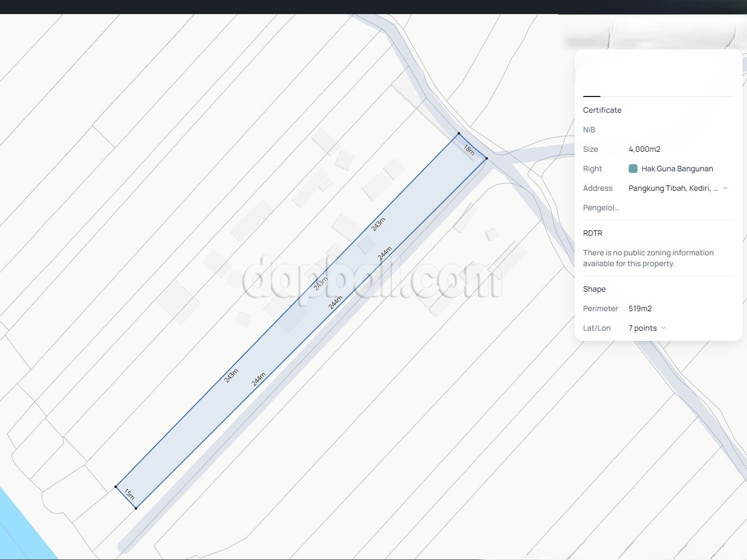Image resolution: width=747 pixels, height=560 pixels.
Task: Select the parcel's northernmost vertex point
Action: [458, 133]
